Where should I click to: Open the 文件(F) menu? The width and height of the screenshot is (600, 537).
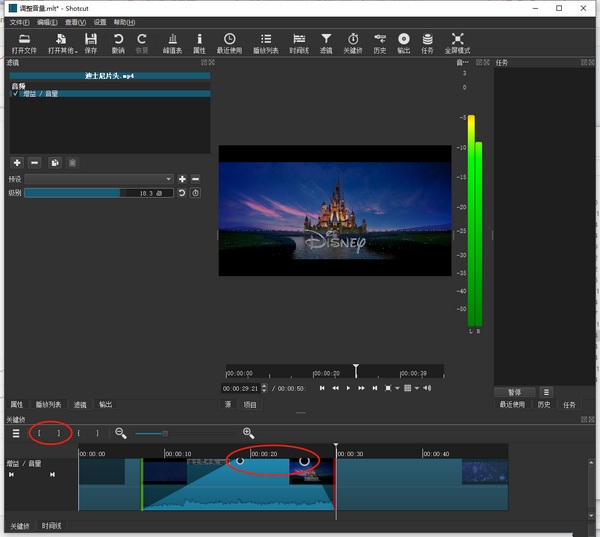coord(19,21)
